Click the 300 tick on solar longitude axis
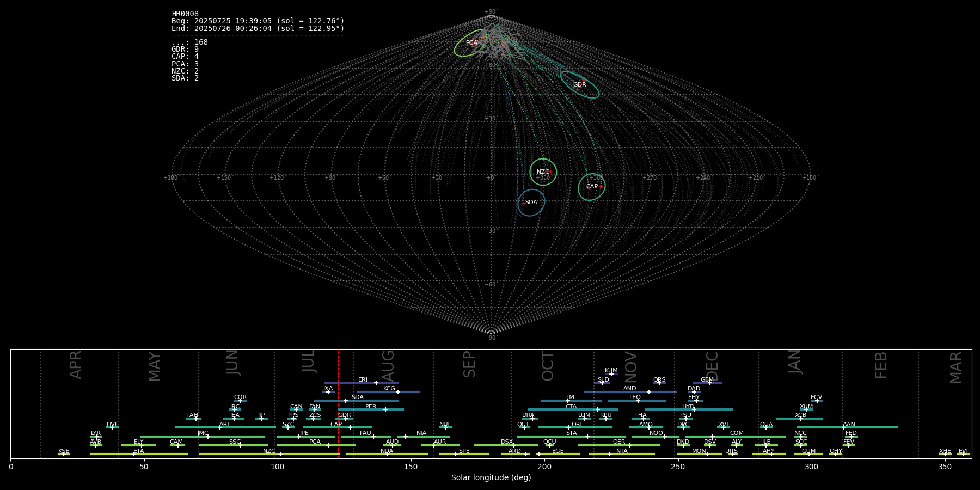980x490 pixels. 811,467
